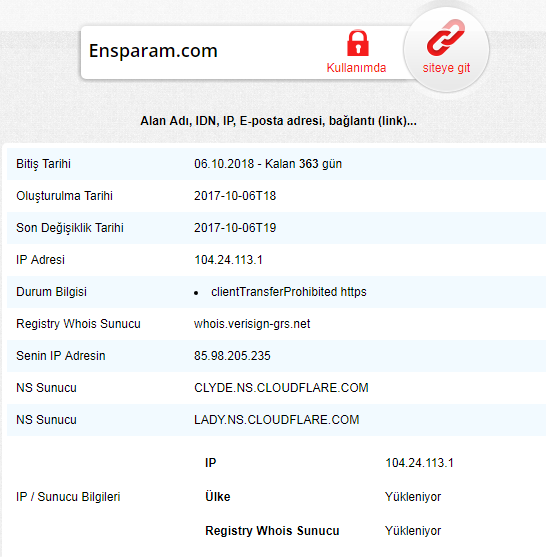Click the bold 'IP' sub-label
This screenshot has height=557, width=546.
coord(210,463)
